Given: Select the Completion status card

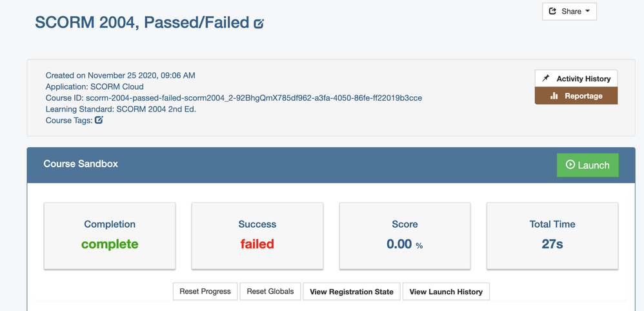Looking at the screenshot, I should click(110, 236).
